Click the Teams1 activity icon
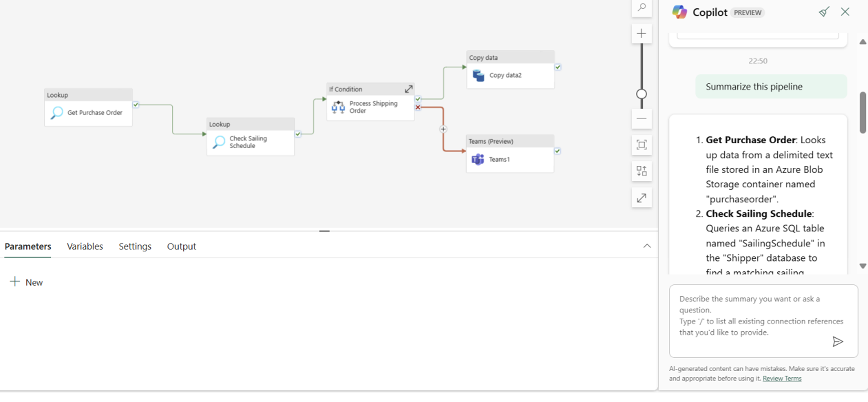Screen dimensions: 868x402 pos(477,159)
